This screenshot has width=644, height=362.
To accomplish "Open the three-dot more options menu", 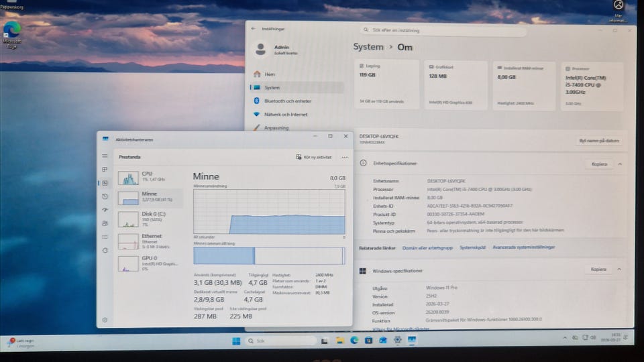I will 345,157.
